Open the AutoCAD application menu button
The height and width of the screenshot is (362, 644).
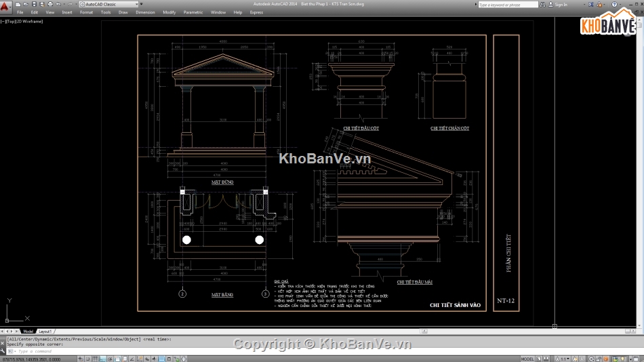[x=5, y=7]
